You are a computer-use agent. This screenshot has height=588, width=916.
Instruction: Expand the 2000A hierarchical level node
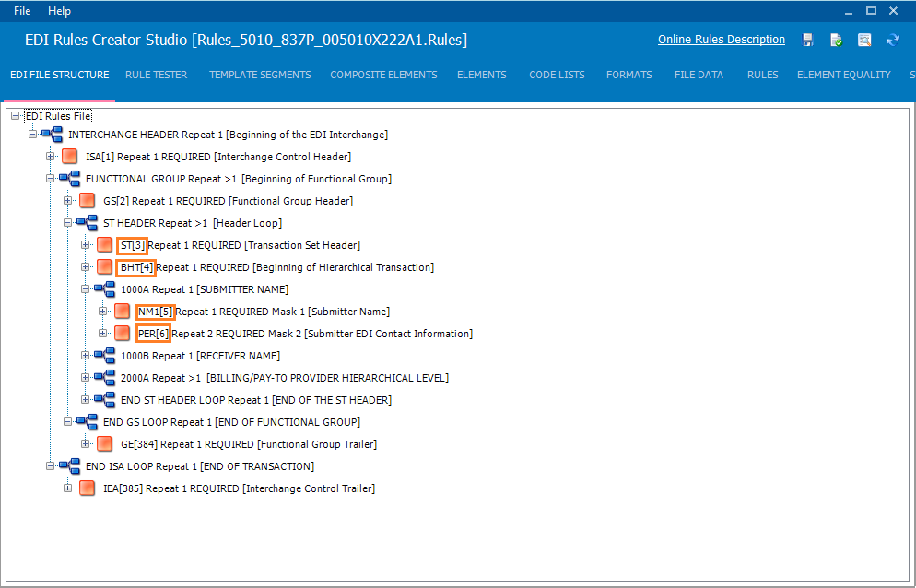[86, 378]
